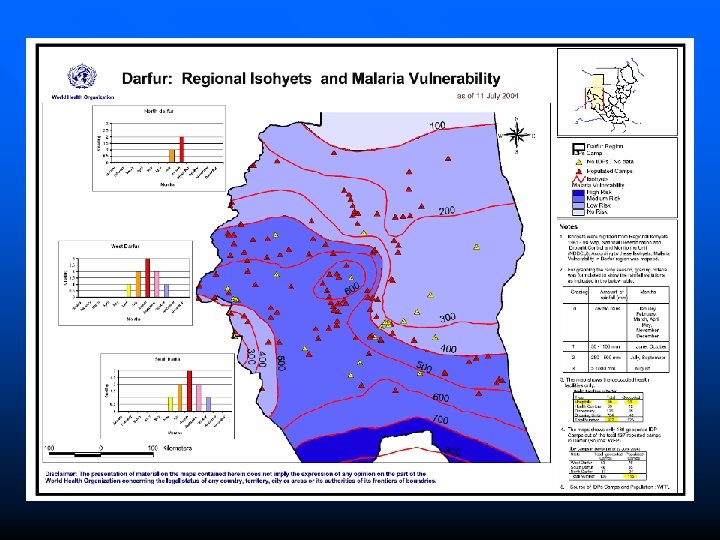Click the '100' isohyet label on map
Screen dimensions: 720x540
pyautogui.click(x=438, y=125)
